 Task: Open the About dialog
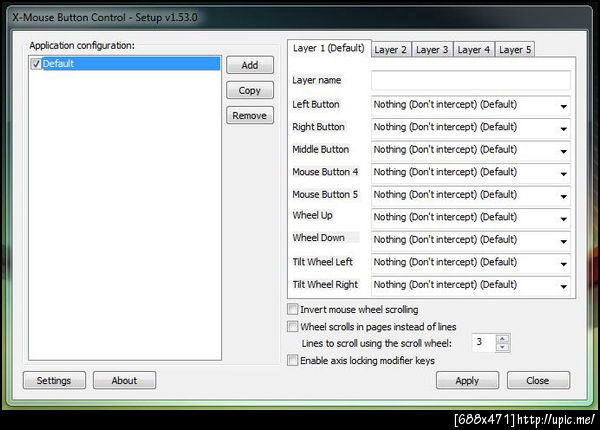124,380
